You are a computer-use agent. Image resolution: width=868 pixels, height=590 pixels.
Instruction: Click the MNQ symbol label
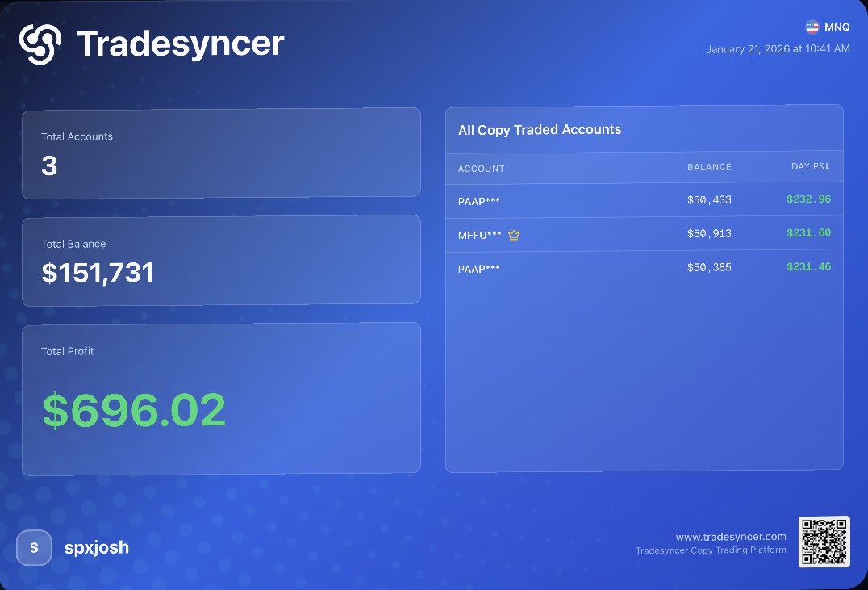[x=837, y=27]
